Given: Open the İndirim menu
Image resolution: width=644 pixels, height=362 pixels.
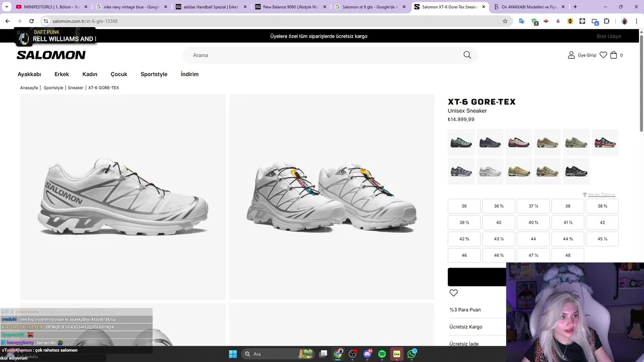Looking at the screenshot, I should [190, 74].
